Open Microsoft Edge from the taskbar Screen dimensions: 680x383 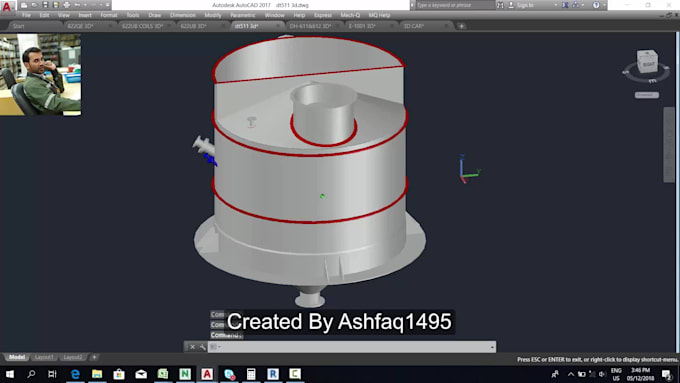75,374
